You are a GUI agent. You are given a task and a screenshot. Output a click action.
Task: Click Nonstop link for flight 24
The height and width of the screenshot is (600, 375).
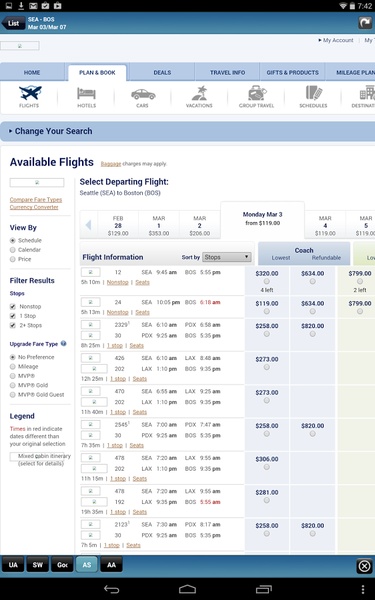(117, 312)
